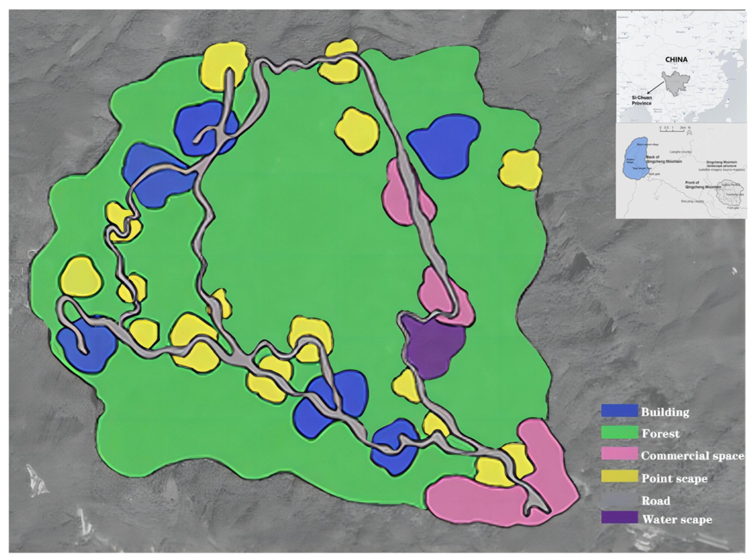The image size is (752, 560).
Task: Click the 'Si Chuan Province' label
Action: tap(641, 100)
